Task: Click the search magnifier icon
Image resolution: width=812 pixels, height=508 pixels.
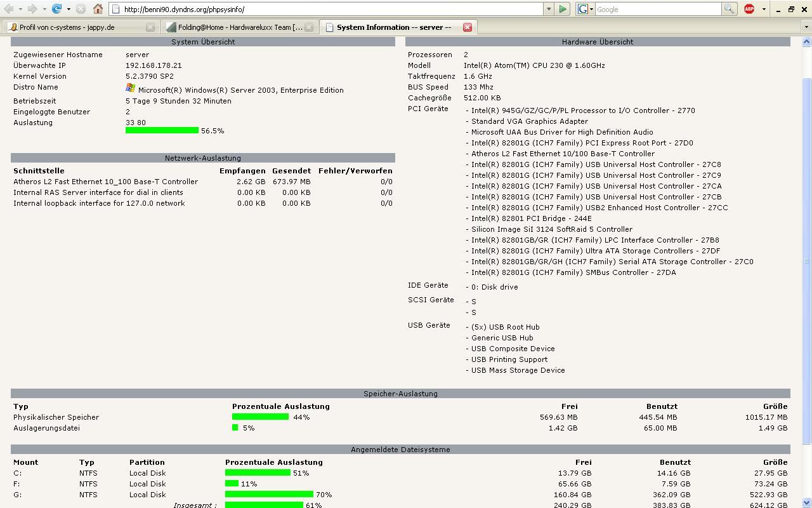Action: [729, 9]
